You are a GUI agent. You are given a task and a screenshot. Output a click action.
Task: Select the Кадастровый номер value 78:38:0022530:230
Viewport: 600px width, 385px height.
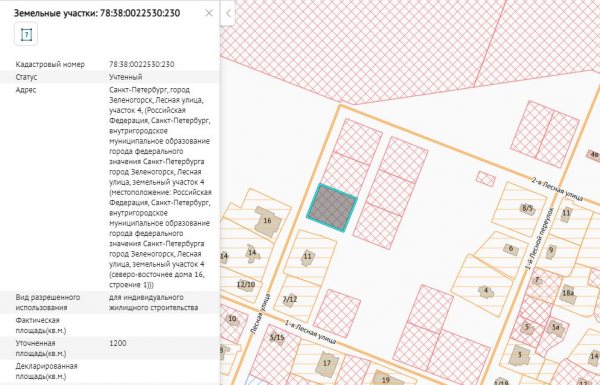[x=142, y=64]
